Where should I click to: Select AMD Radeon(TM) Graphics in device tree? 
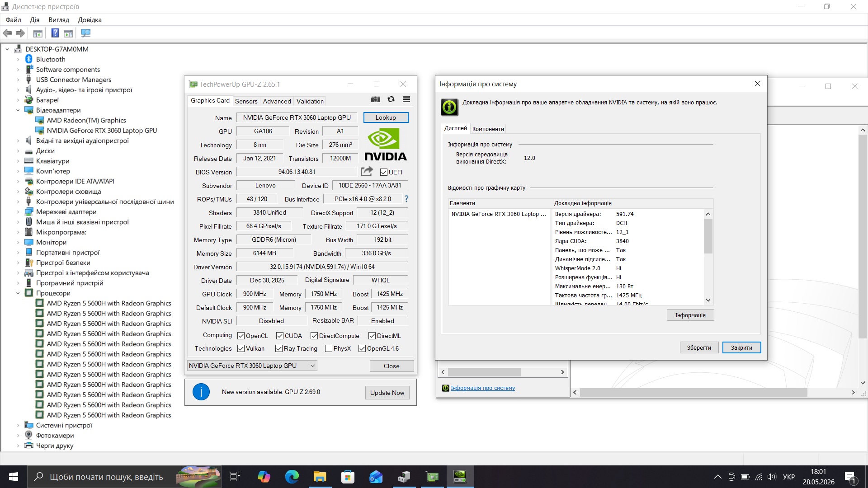pos(86,120)
